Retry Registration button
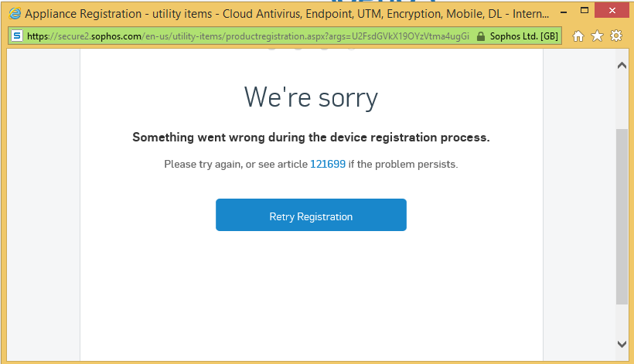Screen dimensions: 634x364 pyautogui.click(x=311, y=215)
